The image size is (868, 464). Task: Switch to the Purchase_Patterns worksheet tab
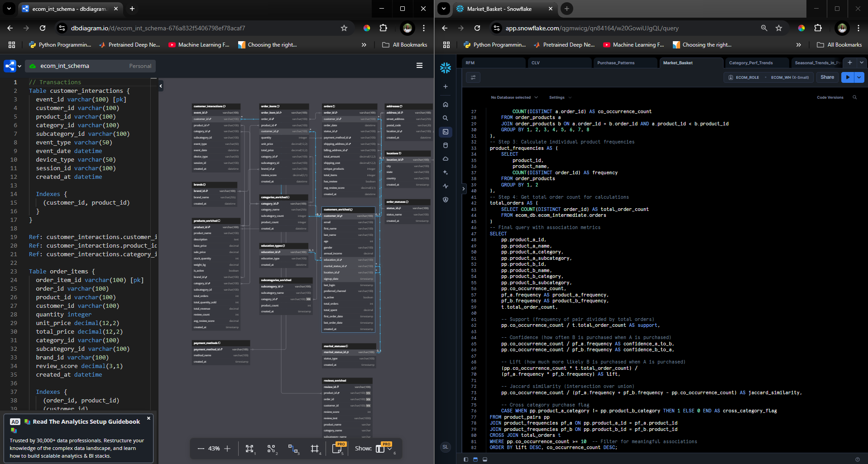coord(616,63)
